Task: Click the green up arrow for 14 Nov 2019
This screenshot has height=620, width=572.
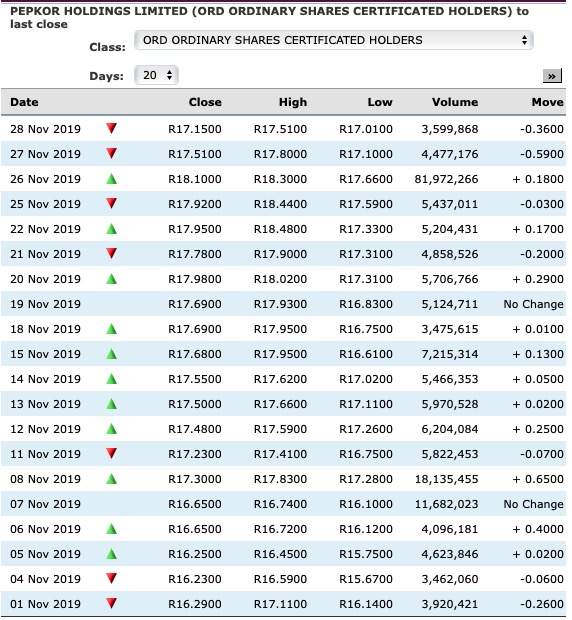Action: (111, 379)
